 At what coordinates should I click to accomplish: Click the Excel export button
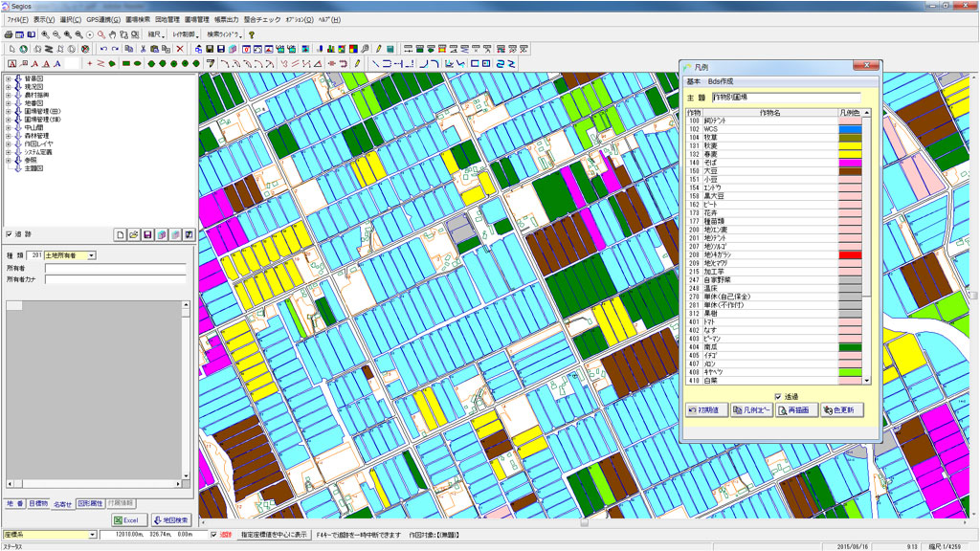pos(129,519)
